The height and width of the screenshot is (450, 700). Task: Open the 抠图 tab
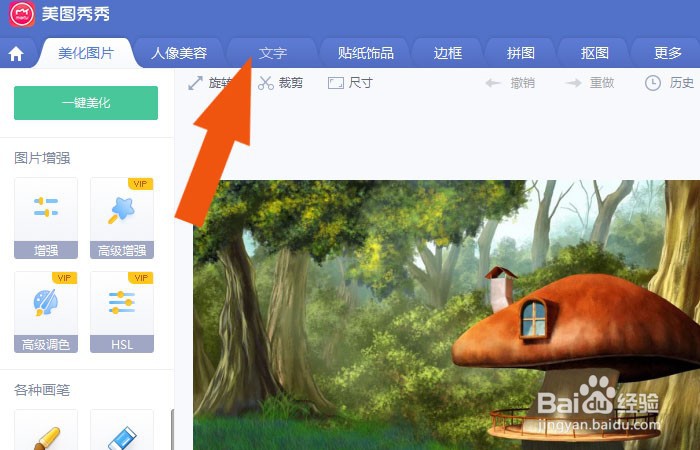pyautogui.click(x=595, y=53)
